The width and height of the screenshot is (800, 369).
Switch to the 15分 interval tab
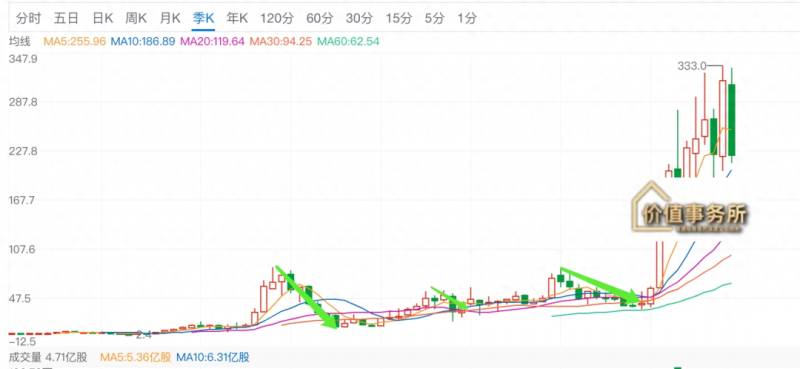click(x=398, y=18)
